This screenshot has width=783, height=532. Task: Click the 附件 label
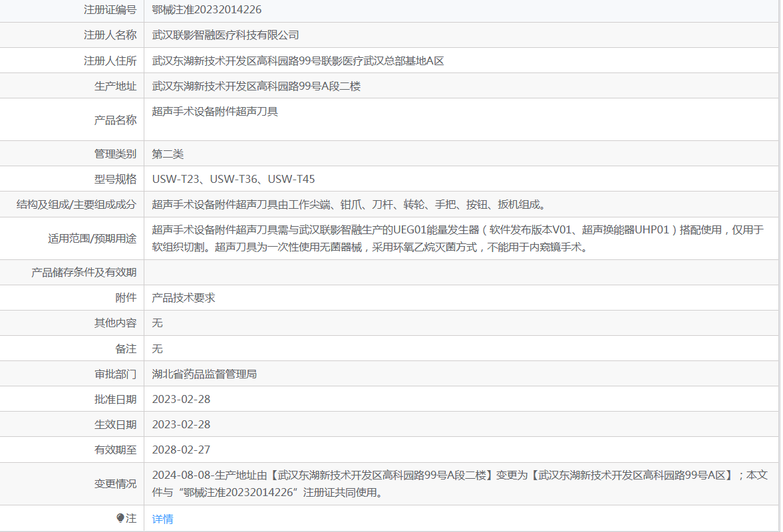[x=126, y=298]
